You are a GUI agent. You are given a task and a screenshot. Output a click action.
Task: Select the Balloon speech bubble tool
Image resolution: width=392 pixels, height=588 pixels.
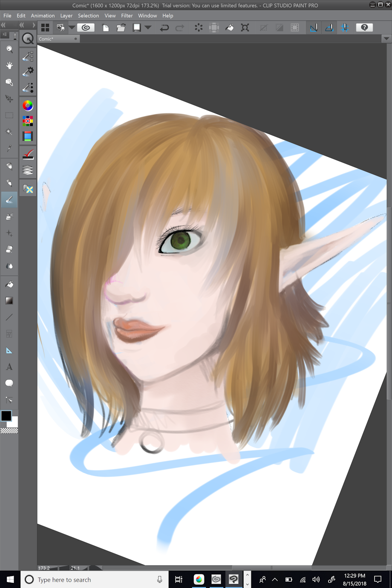(9, 383)
